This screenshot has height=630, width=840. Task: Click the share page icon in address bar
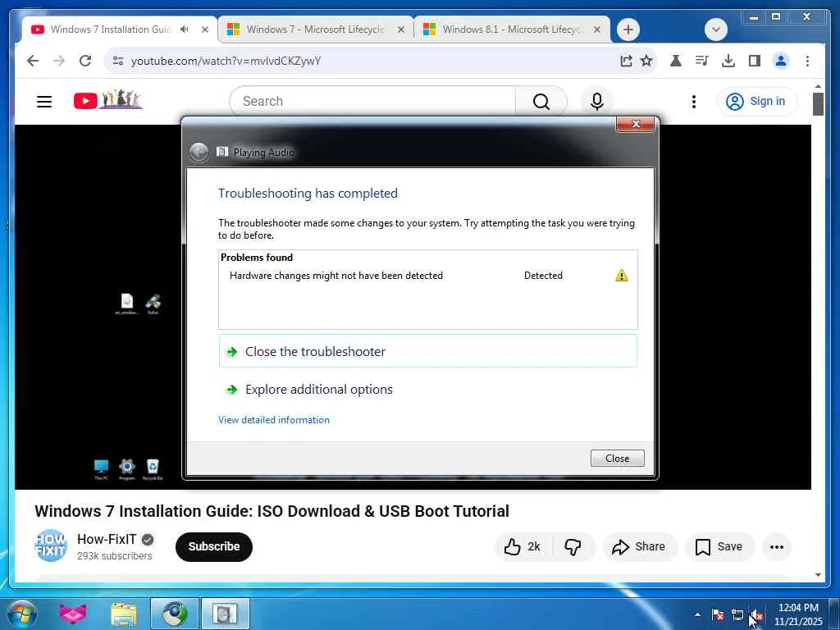[626, 61]
